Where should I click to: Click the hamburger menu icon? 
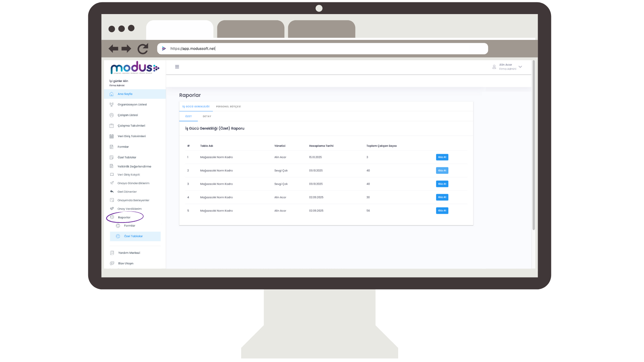(x=177, y=67)
